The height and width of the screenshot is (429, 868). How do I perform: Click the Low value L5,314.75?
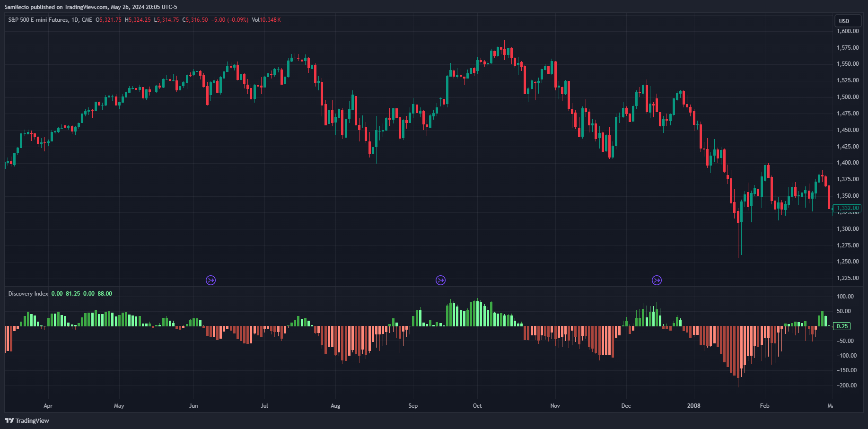pos(167,20)
